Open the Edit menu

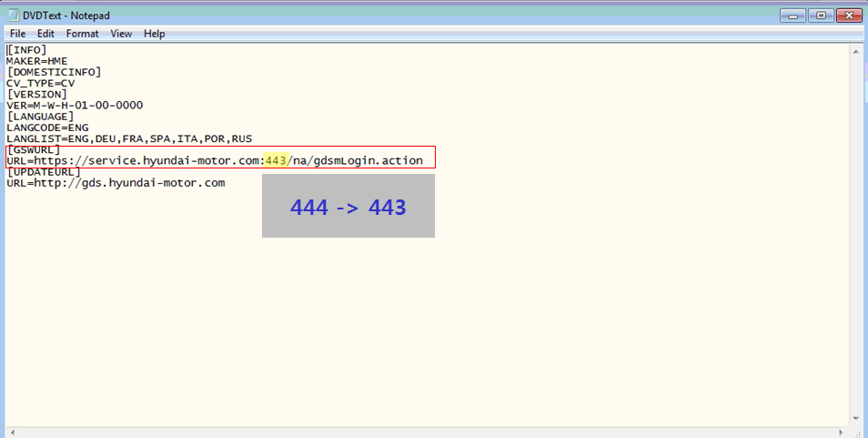pos(45,34)
